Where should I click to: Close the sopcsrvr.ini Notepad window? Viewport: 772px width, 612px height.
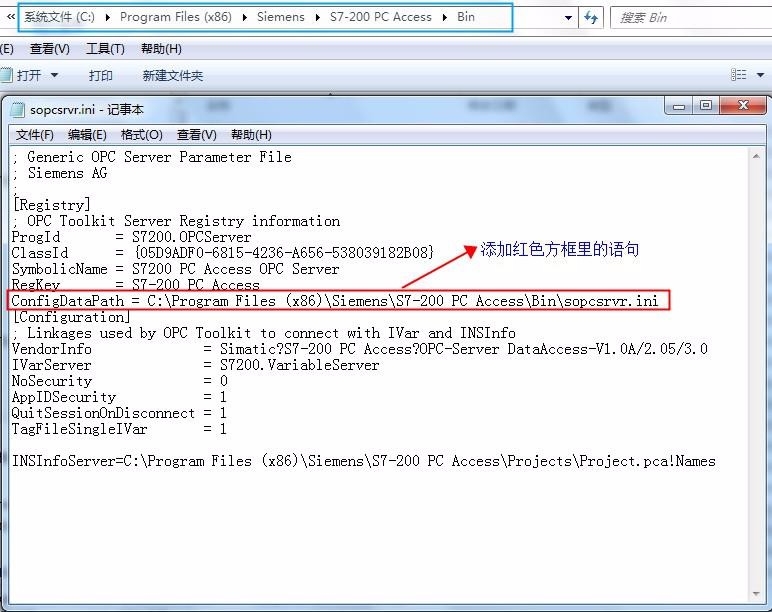point(743,105)
